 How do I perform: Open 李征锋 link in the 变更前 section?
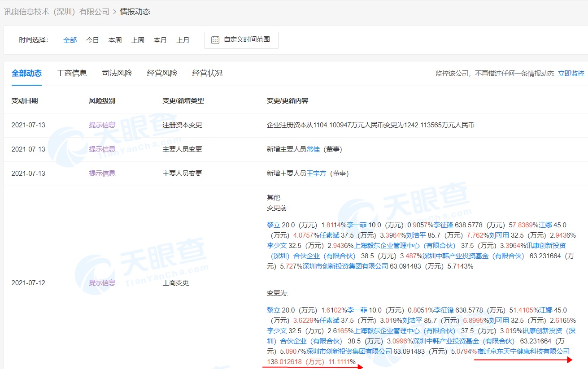pos(443,225)
